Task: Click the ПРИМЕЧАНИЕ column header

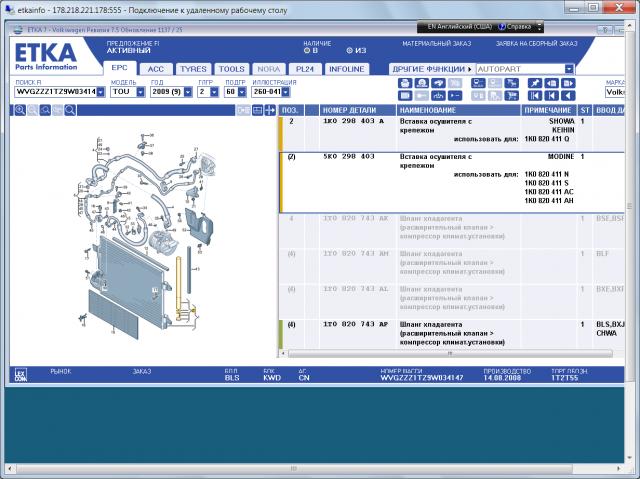Action: pyautogui.click(x=549, y=110)
